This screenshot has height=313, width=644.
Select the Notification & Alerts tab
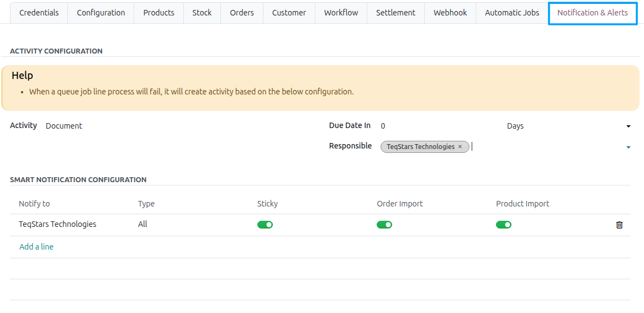[x=592, y=13]
